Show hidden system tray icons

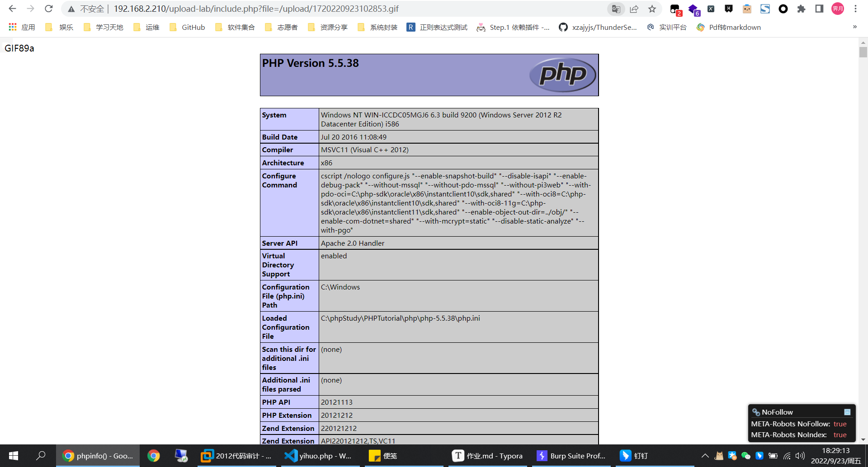(705, 456)
